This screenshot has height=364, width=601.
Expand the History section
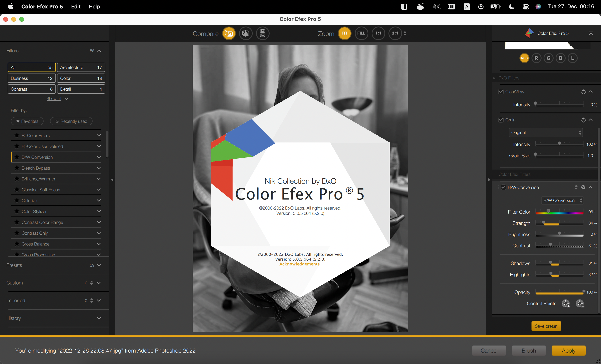tap(99, 318)
